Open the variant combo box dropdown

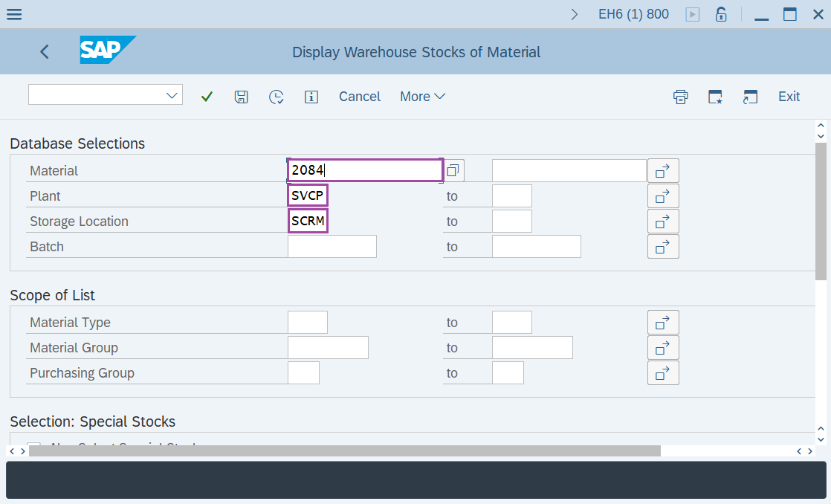172,94
